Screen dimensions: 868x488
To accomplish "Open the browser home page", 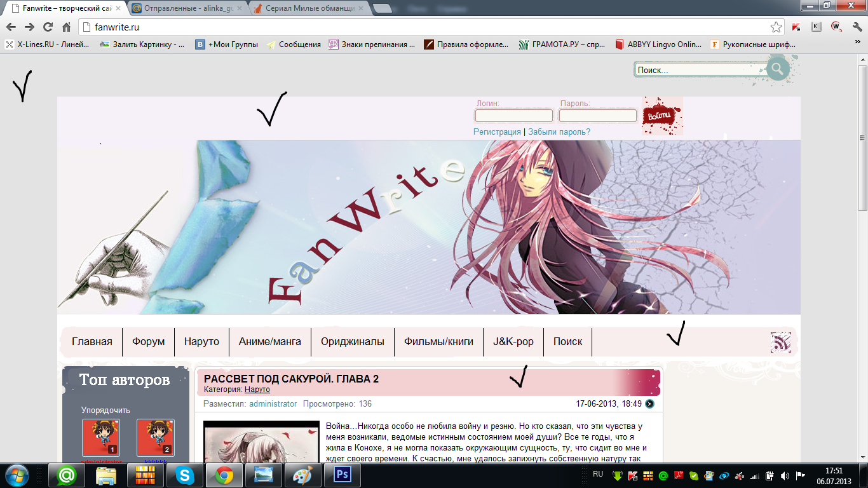I will coord(66,27).
